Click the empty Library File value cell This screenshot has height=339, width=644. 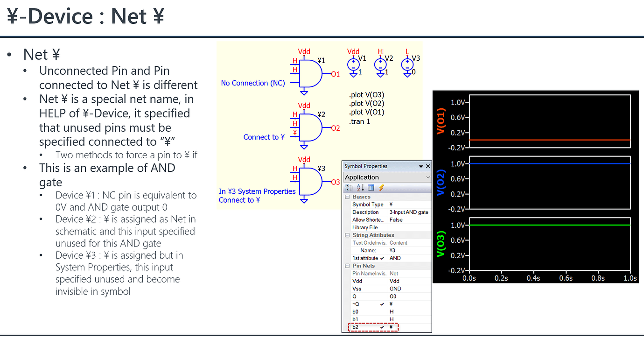[407, 227]
